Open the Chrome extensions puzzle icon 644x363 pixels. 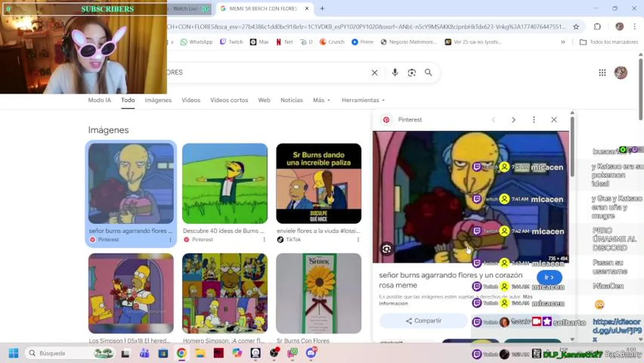pyautogui.click(x=598, y=26)
